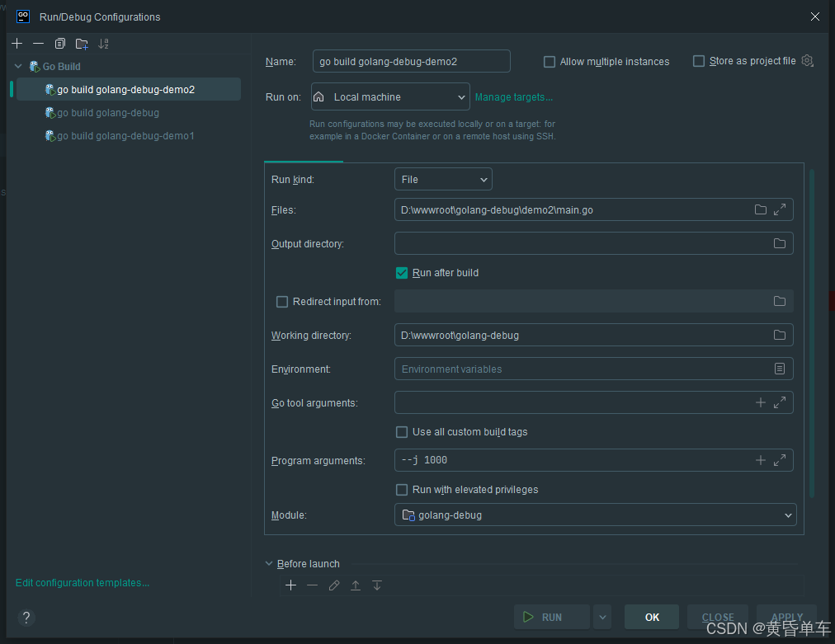Select go build golang-debug-demo1 configuration
Viewport: 835px width, 644px height.
click(x=125, y=136)
